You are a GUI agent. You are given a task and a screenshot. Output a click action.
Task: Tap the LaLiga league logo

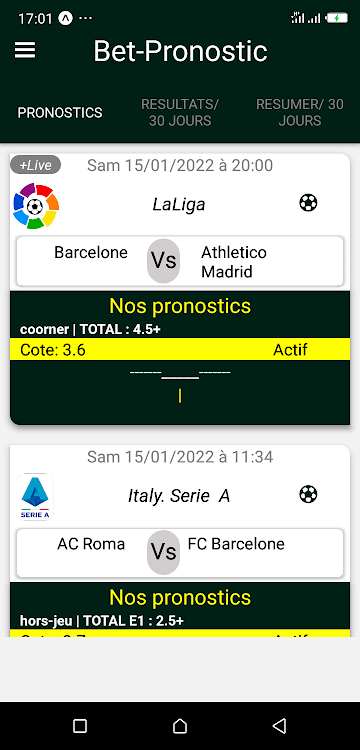tap(36, 206)
